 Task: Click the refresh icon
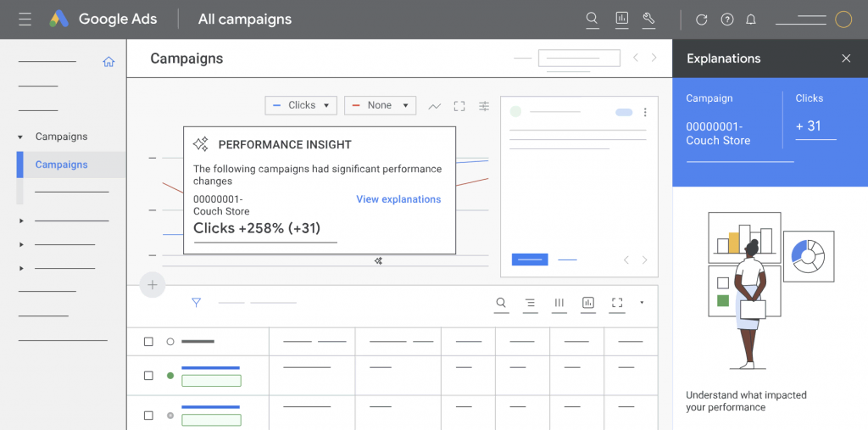click(x=701, y=20)
